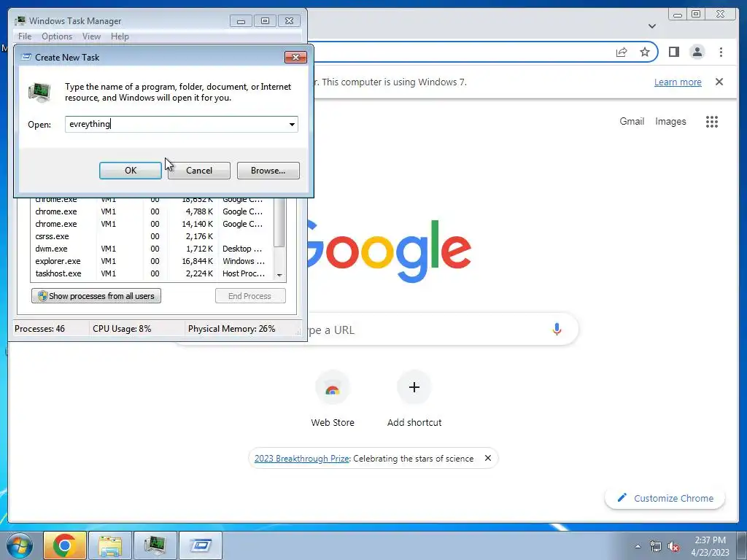Click the muted volume tray icon
The image size is (747, 560).
673,546
